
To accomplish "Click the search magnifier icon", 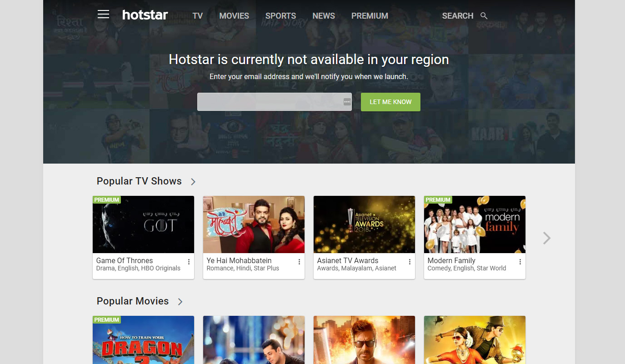I will 484,16.
